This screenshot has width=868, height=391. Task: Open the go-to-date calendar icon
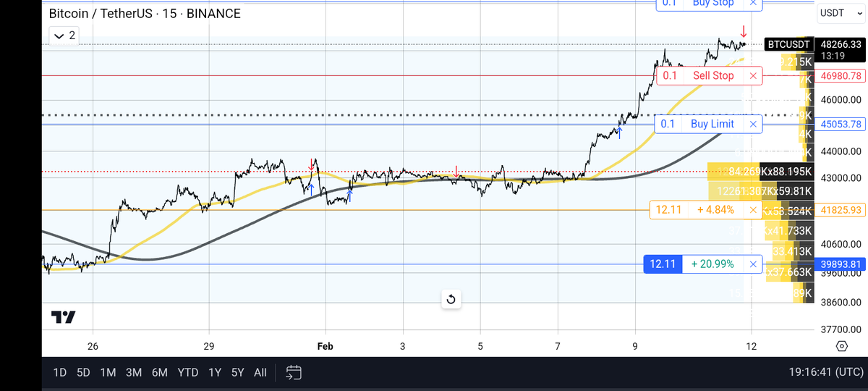click(293, 373)
